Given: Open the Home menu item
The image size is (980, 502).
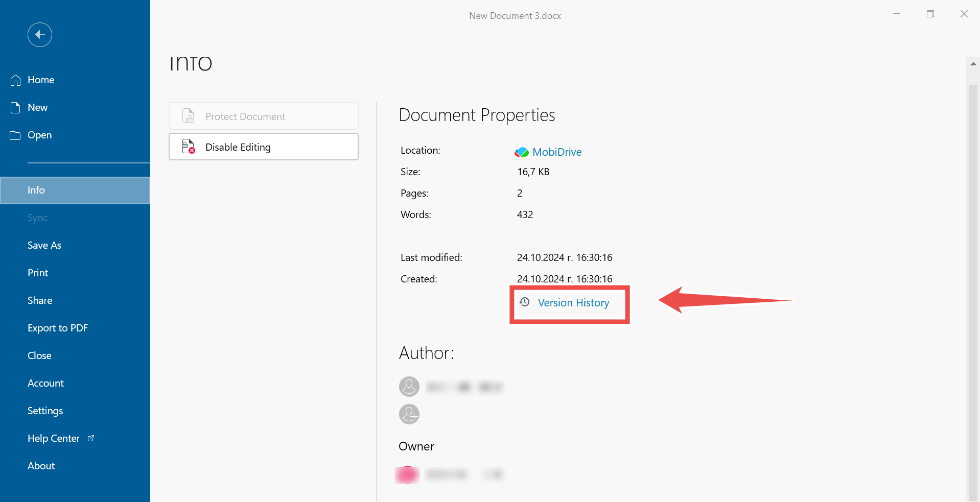Looking at the screenshot, I should pos(75,80).
